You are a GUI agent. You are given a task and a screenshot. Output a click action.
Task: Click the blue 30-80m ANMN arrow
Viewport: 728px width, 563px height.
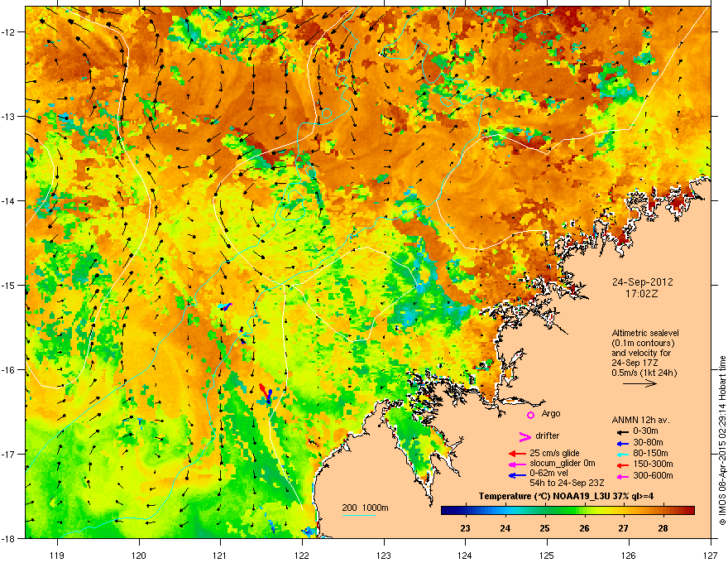tap(623, 444)
